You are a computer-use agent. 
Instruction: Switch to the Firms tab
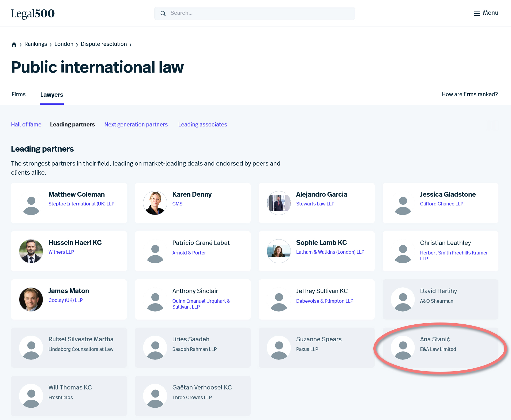pyautogui.click(x=18, y=94)
